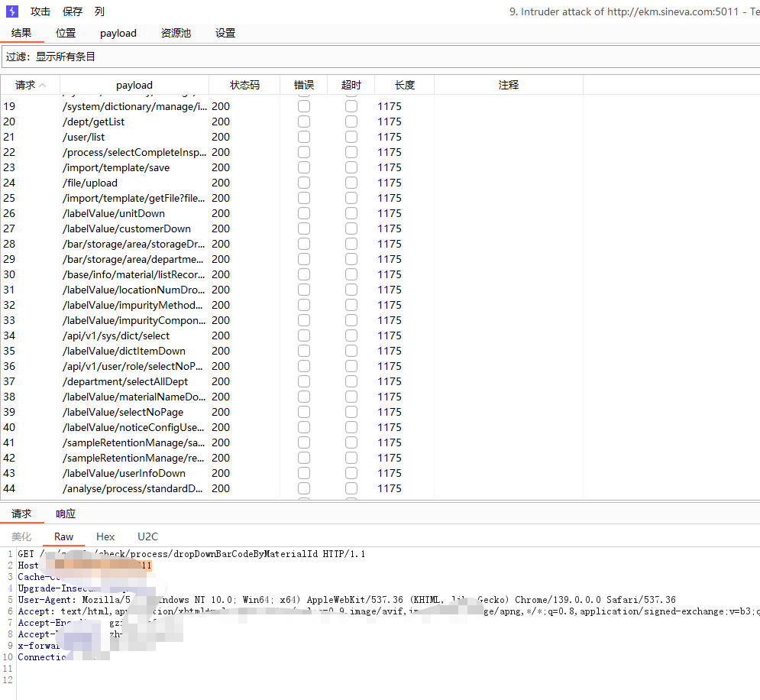Sort by the payload column header
The height and width of the screenshot is (700, 760).
(x=134, y=85)
